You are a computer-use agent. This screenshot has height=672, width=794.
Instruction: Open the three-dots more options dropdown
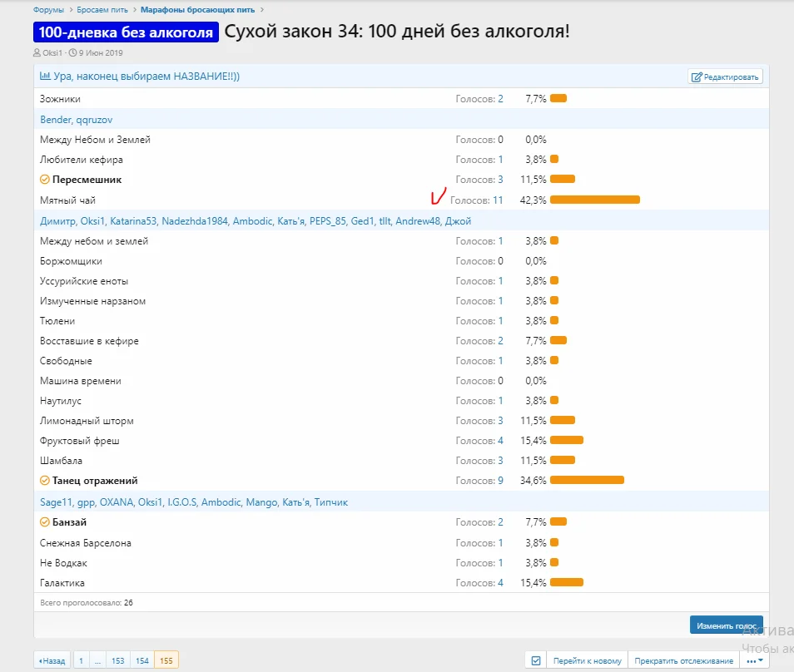(755, 660)
